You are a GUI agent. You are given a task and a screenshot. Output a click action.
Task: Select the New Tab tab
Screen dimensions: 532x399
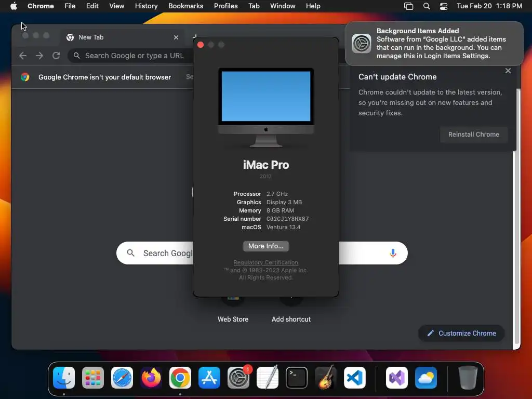point(122,37)
